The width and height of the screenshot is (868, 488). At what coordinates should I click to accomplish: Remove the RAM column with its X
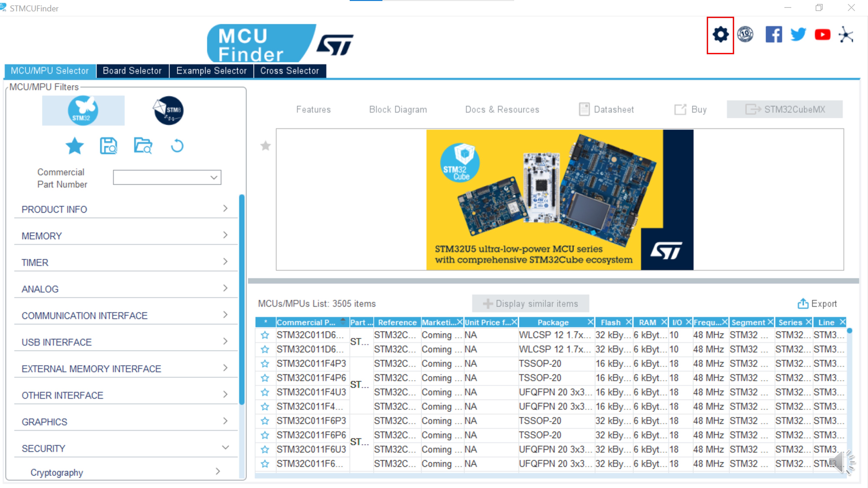tap(664, 322)
